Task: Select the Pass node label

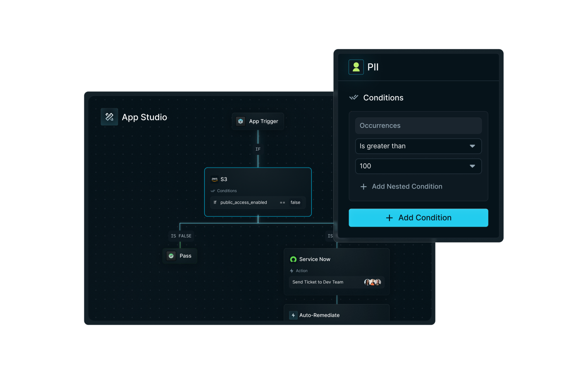Action: click(x=186, y=256)
